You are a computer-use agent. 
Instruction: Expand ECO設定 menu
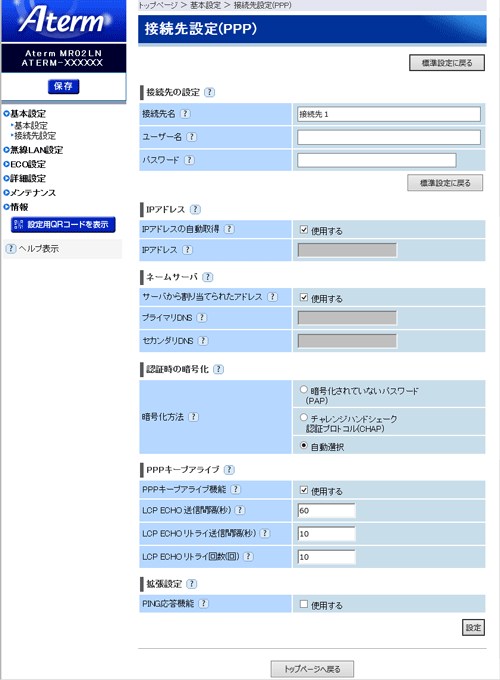point(25,164)
